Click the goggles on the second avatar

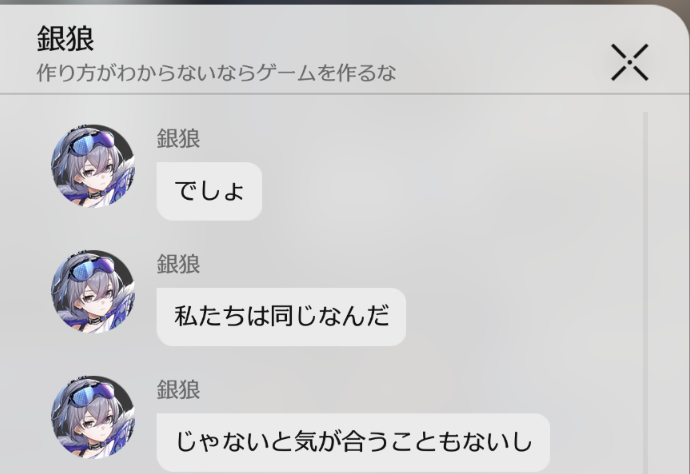click(x=92, y=267)
